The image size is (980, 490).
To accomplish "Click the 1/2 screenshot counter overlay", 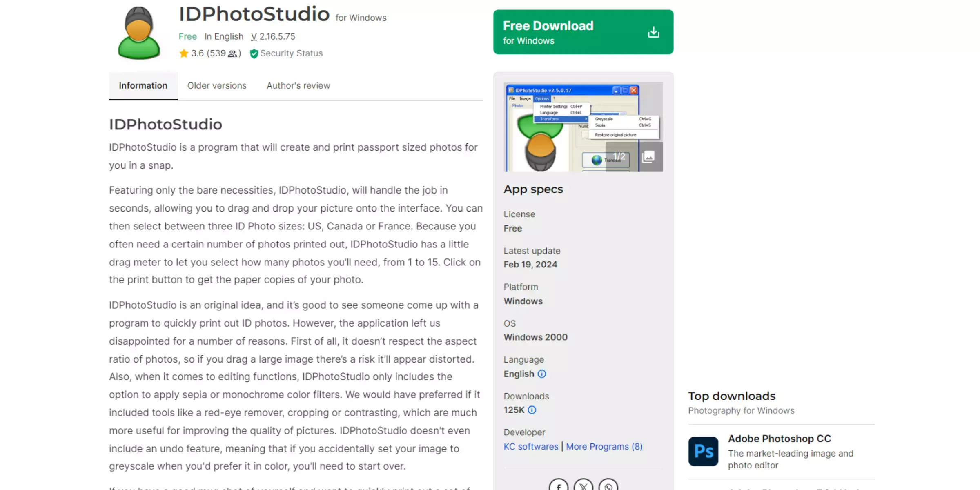I will tap(619, 156).
